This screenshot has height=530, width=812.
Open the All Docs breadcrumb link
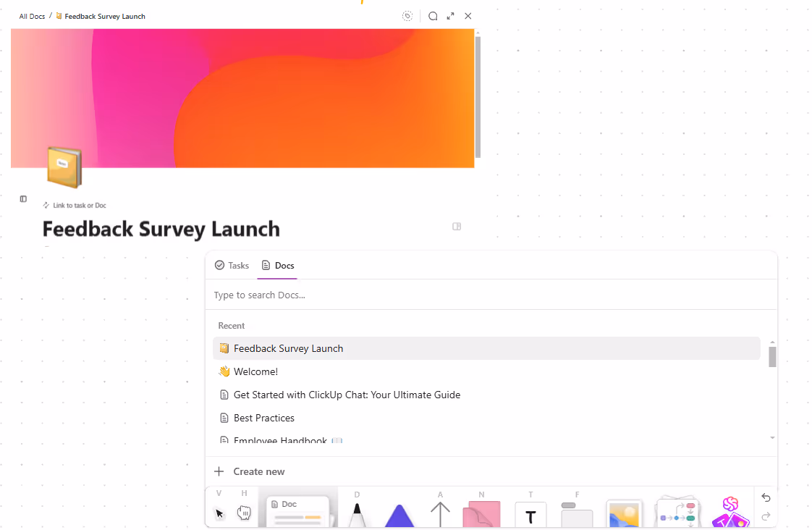(x=32, y=16)
